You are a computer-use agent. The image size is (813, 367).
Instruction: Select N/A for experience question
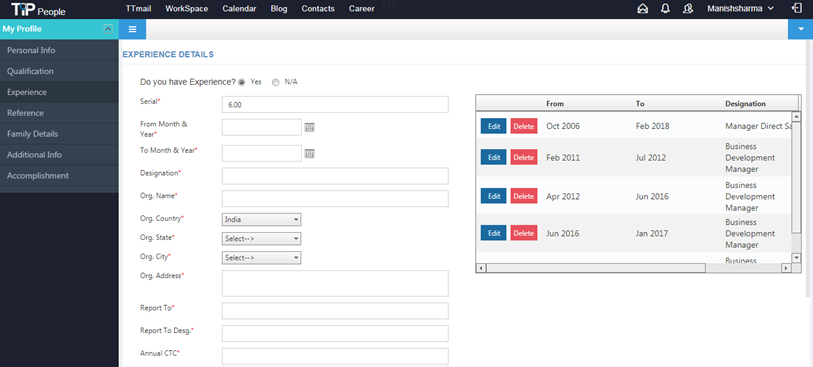[275, 82]
